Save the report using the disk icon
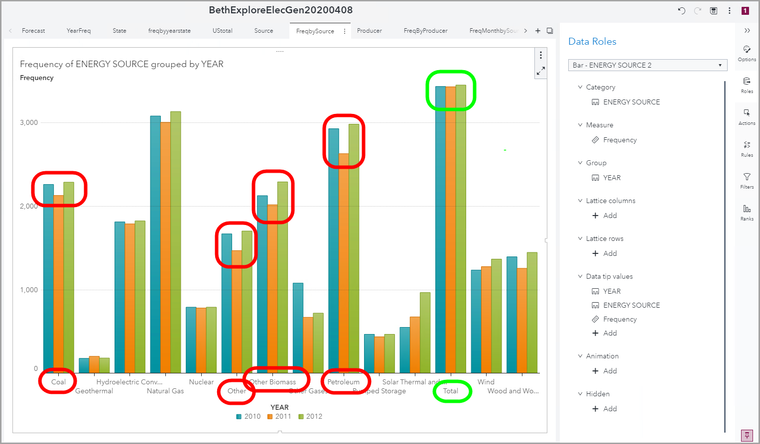Viewport: 760px width, 444px height. click(x=713, y=11)
